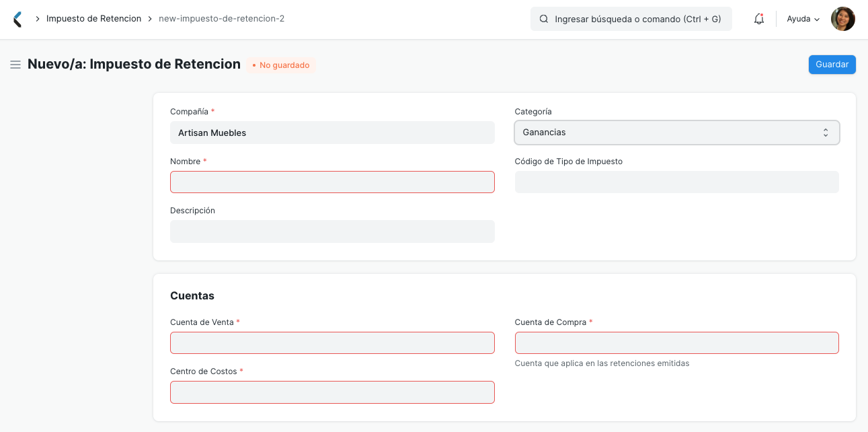
Task: Click the Cuentas section heading
Action: [x=192, y=296]
